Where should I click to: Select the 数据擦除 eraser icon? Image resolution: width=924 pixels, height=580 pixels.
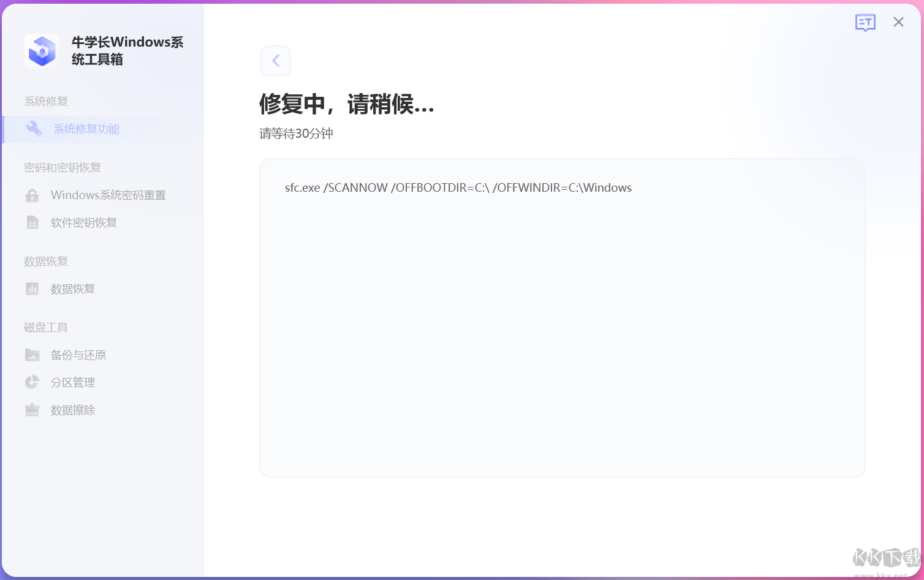click(32, 410)
